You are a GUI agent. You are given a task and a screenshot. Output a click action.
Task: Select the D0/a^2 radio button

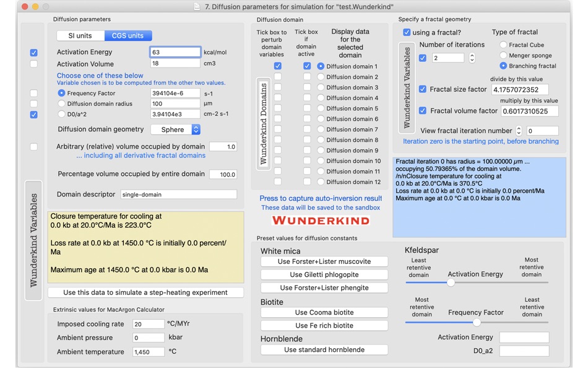click(x=61, y=114)
